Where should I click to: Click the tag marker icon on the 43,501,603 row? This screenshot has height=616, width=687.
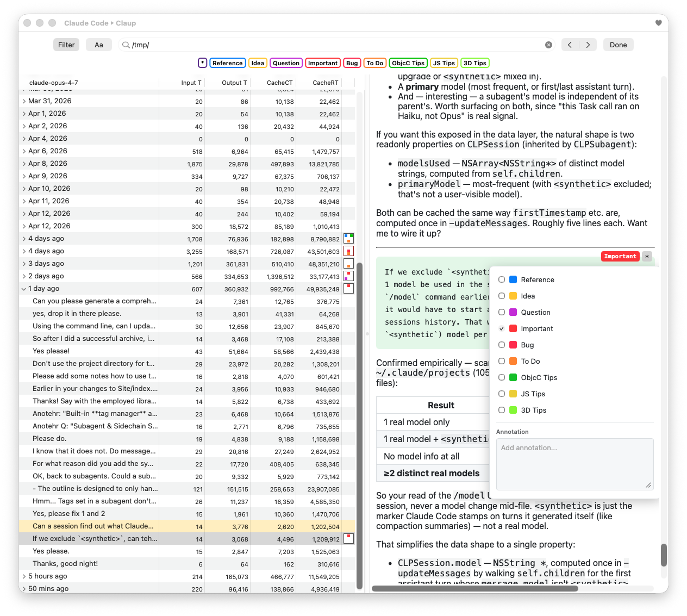(x=348, y=251)
